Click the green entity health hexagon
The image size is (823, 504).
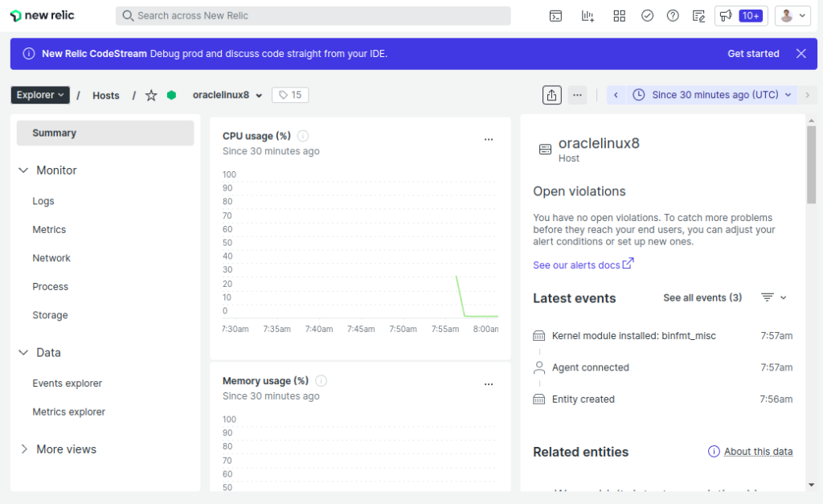[171, 95]
